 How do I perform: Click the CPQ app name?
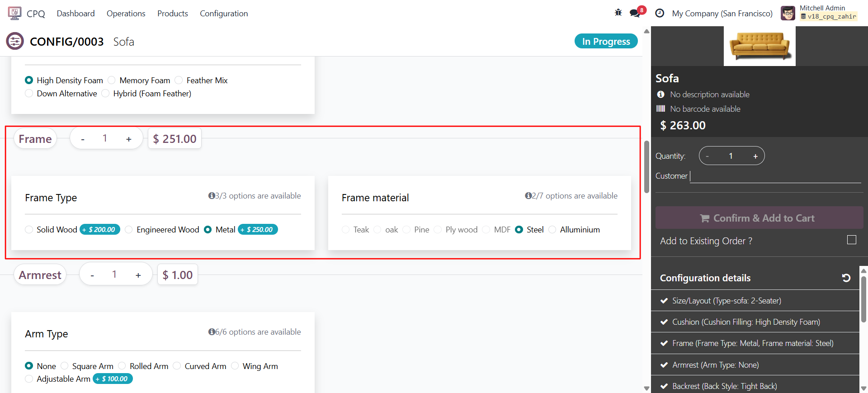pos(36,14)
